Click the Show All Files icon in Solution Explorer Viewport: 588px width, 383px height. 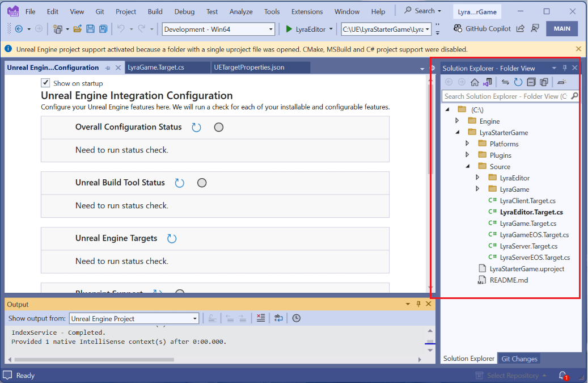tap(544, 82)
